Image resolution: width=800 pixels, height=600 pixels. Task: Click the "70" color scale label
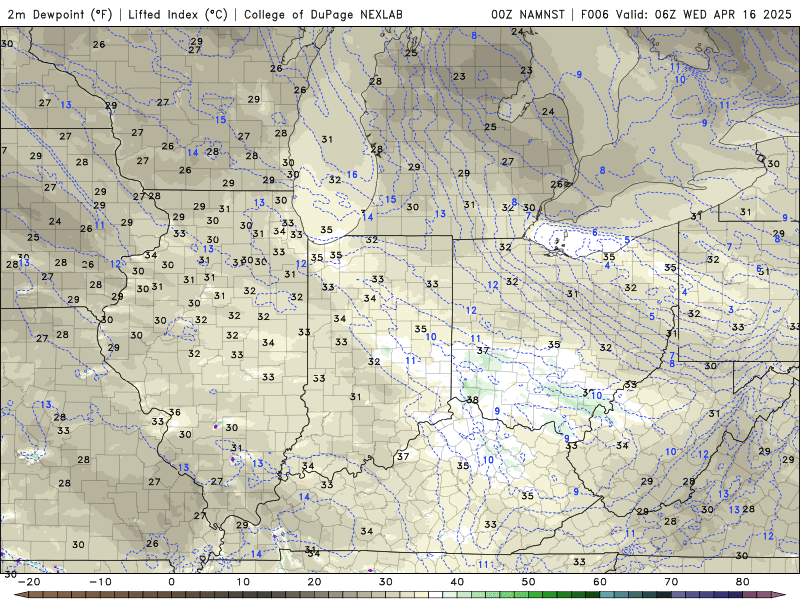tap(671, 582)
